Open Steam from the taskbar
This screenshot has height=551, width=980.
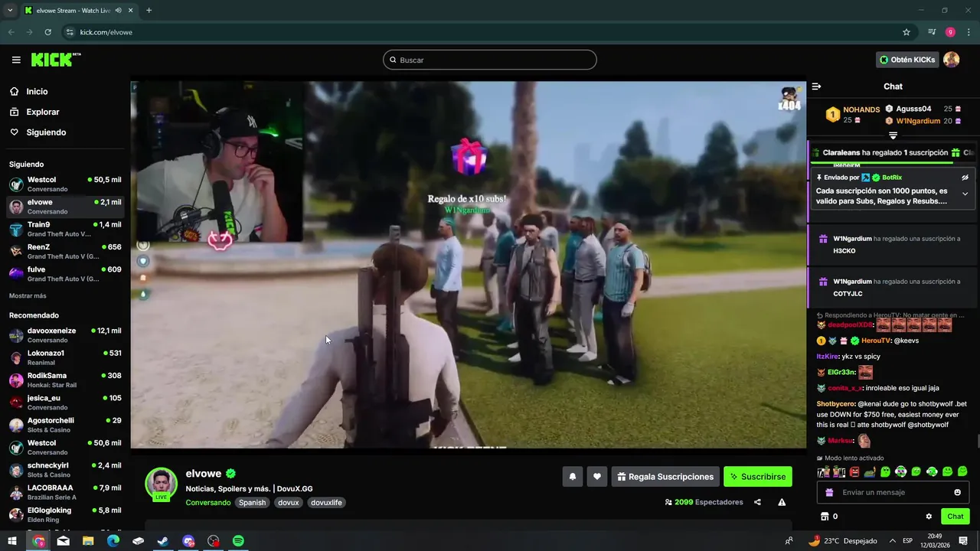(163, 541)
